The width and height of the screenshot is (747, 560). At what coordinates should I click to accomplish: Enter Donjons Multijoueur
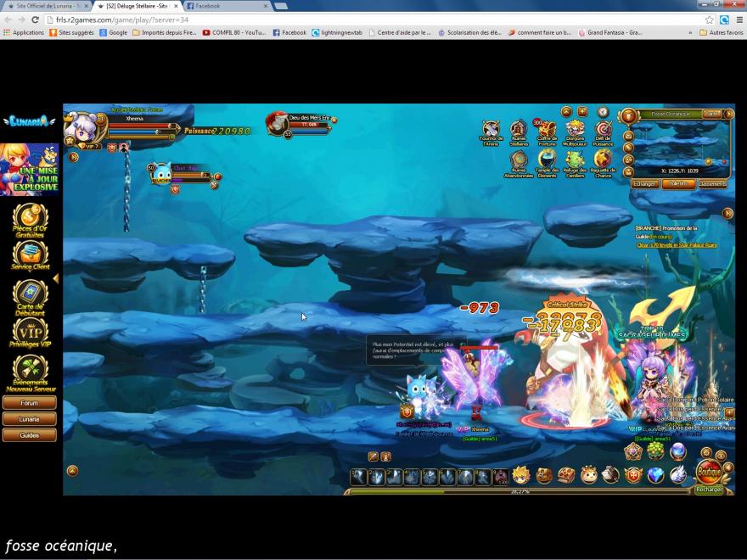[575, 130]
